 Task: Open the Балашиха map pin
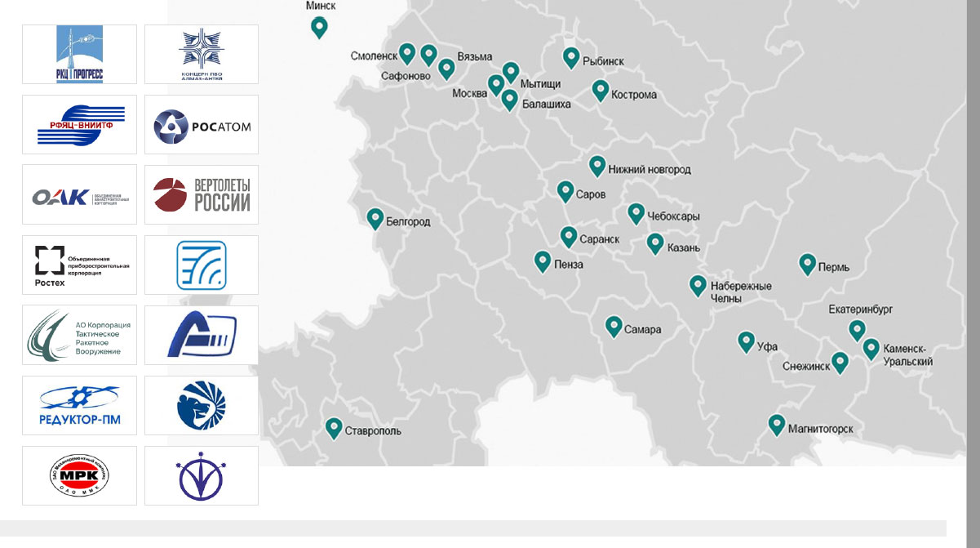pos(509,100)
